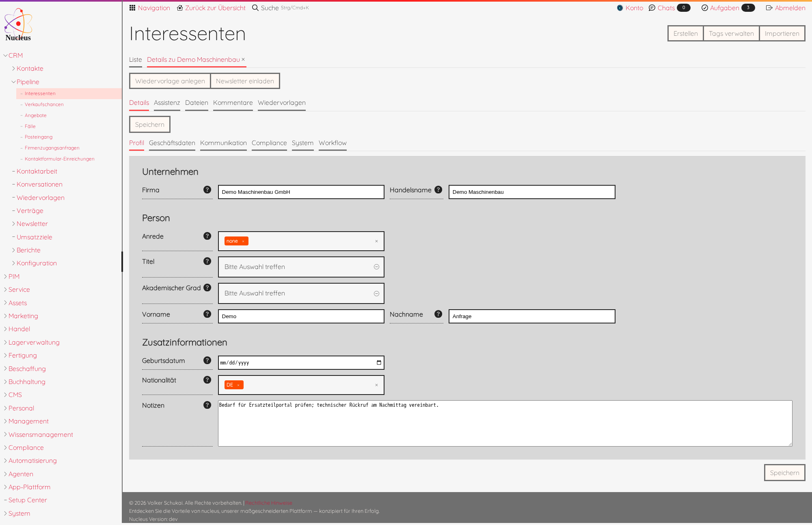Show help for the Nachname field
This screenshot has width=812, height=525.
click(x=438, y=314)
